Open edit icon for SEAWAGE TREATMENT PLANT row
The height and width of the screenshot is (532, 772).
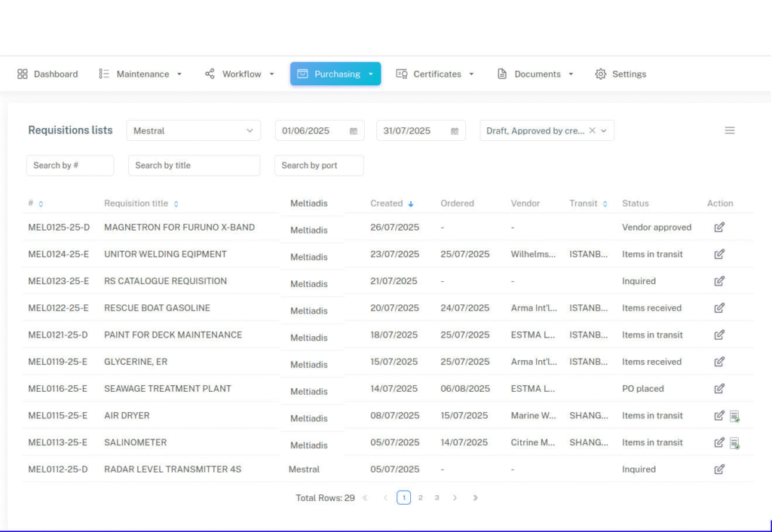pos(719,389)
